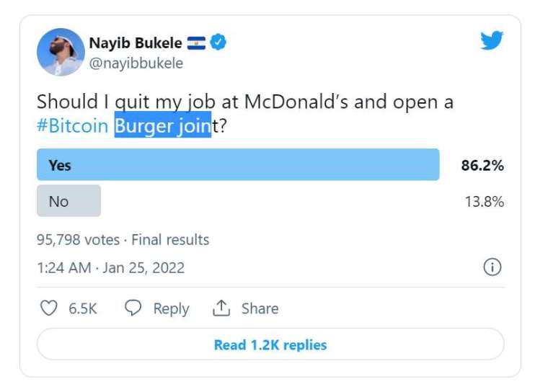Screen dimensions: 548x392
Task: Open Nayib Bukele's profile picture
Action: tap(61, 52)
